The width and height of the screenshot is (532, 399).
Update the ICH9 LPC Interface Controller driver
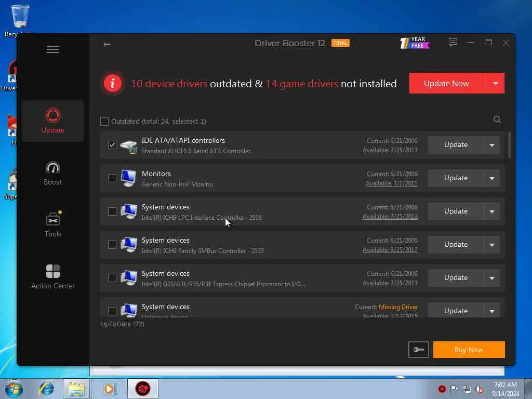pyautogui.click(x=456, y=211)
